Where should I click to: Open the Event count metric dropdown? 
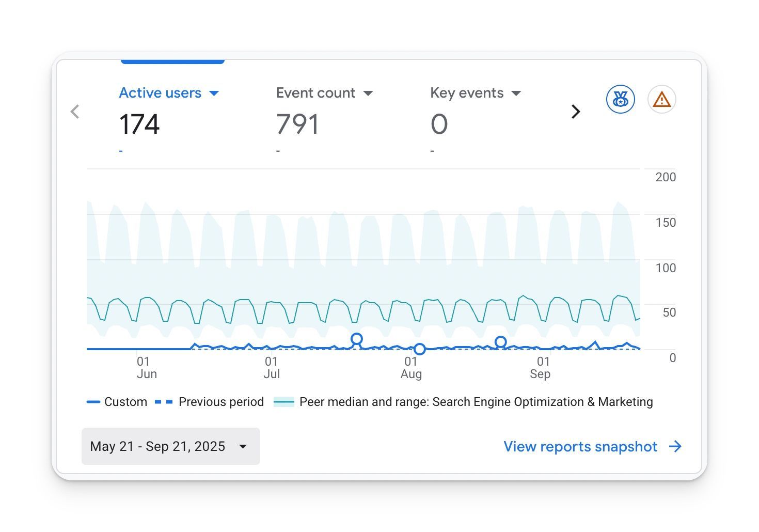368,93
